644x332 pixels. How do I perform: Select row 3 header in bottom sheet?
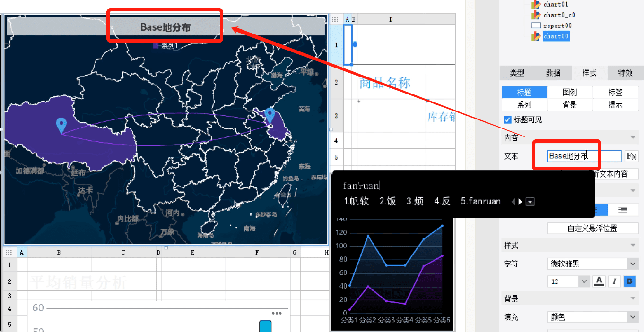click(x=9, y=296)
